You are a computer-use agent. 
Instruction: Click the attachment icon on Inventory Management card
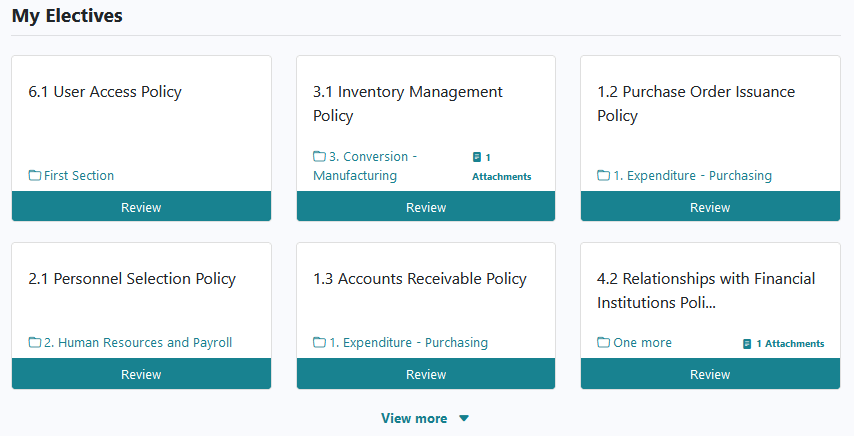pyautogui.click(x=477, y=157)
